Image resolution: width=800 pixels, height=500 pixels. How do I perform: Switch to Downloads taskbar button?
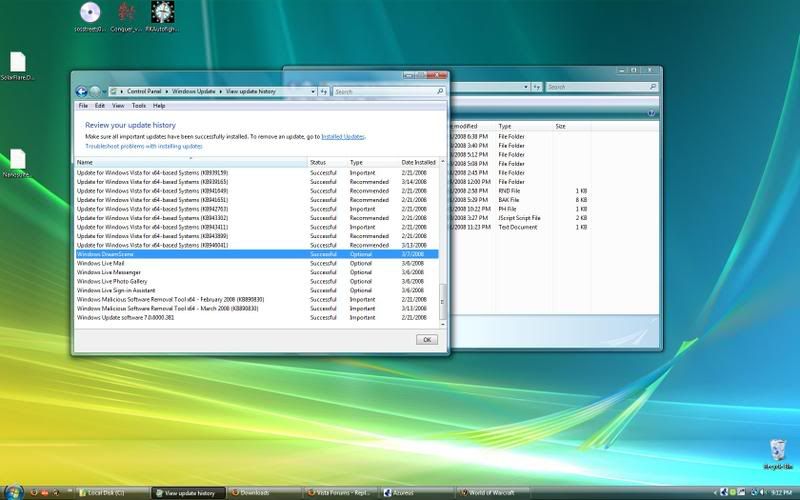[265, 493]
